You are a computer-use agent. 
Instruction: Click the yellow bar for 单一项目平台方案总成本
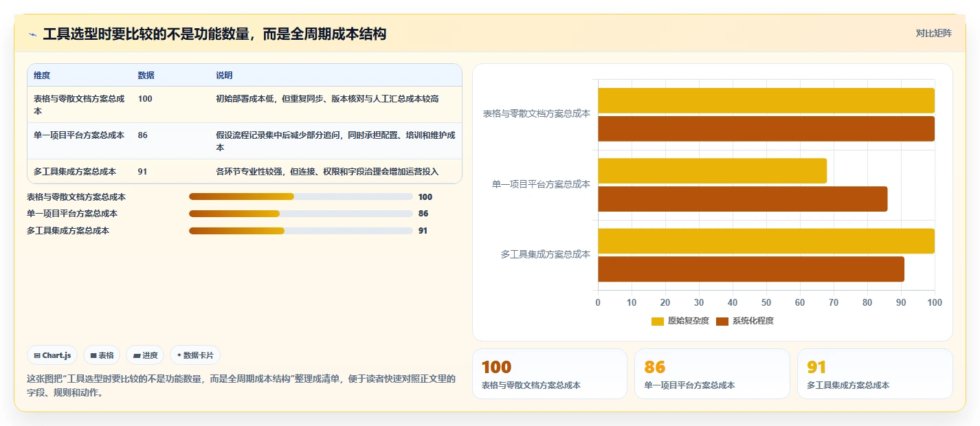(713, 170)
